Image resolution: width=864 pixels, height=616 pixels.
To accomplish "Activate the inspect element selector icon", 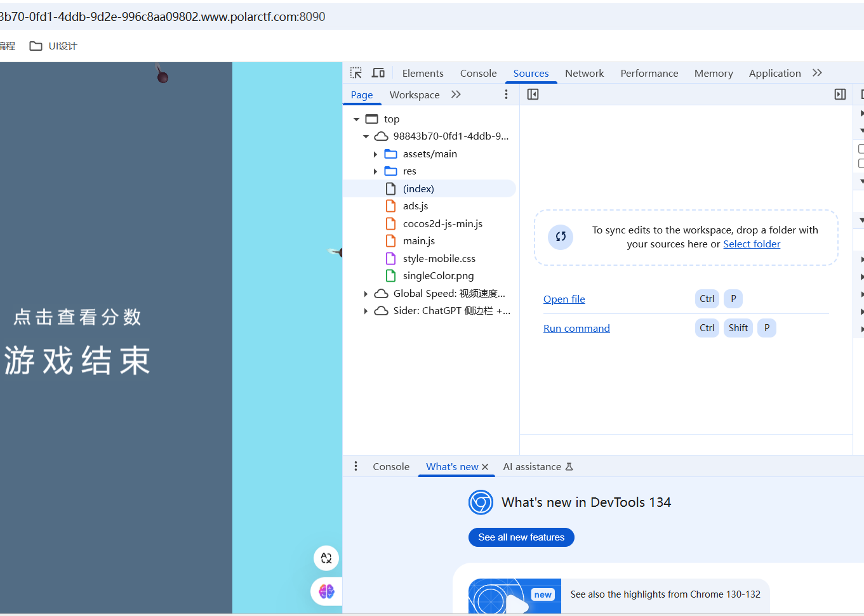I will 356,73.
